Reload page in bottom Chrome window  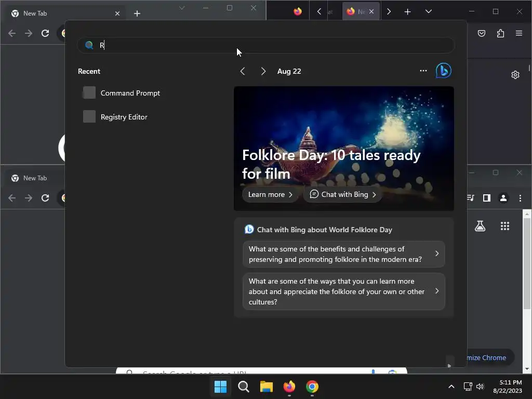[45, 198]
